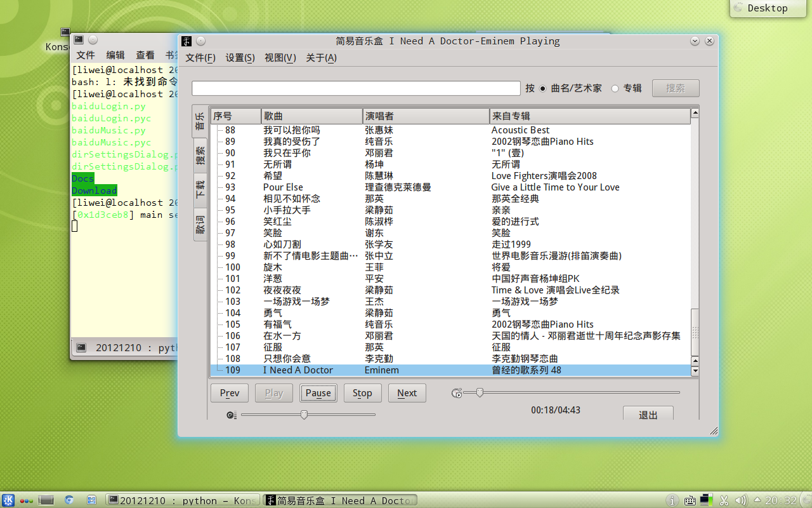The width and height of the screenshot is (812, 508).
Task: Click the Konsole window titlebar icon
Action: 78,39
